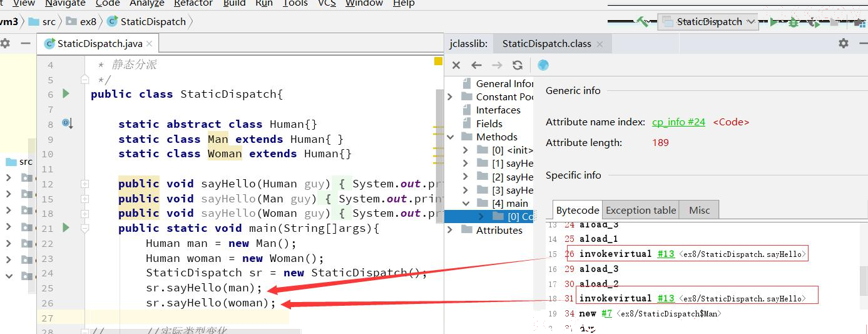Click the globe browser icon in jclasslib
868x334 pixels.
(x=543, y=65)
